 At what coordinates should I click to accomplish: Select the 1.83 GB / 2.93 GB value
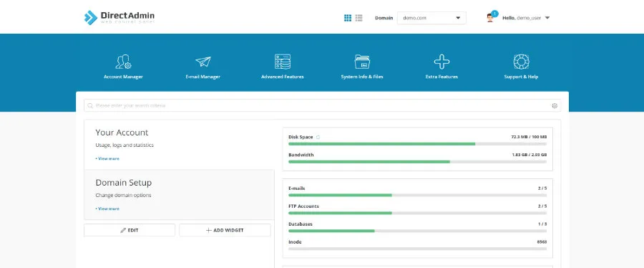tap(529, 155)
